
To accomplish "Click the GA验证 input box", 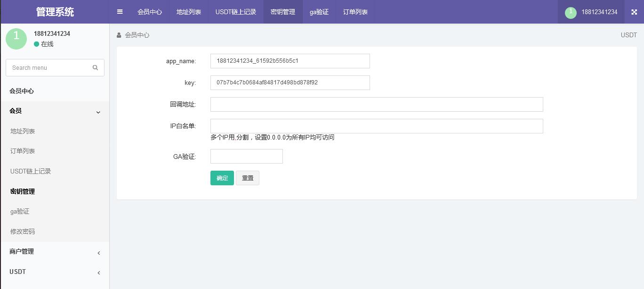I will point(246,156).
